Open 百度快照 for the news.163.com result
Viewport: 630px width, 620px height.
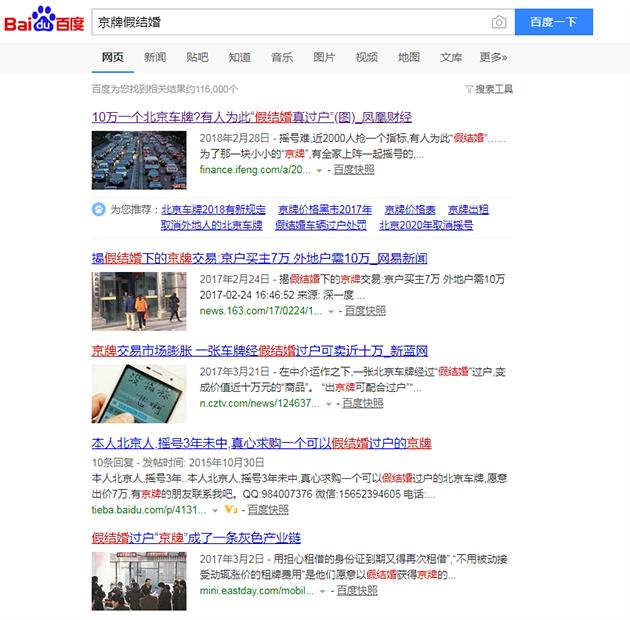coord(365,311)
